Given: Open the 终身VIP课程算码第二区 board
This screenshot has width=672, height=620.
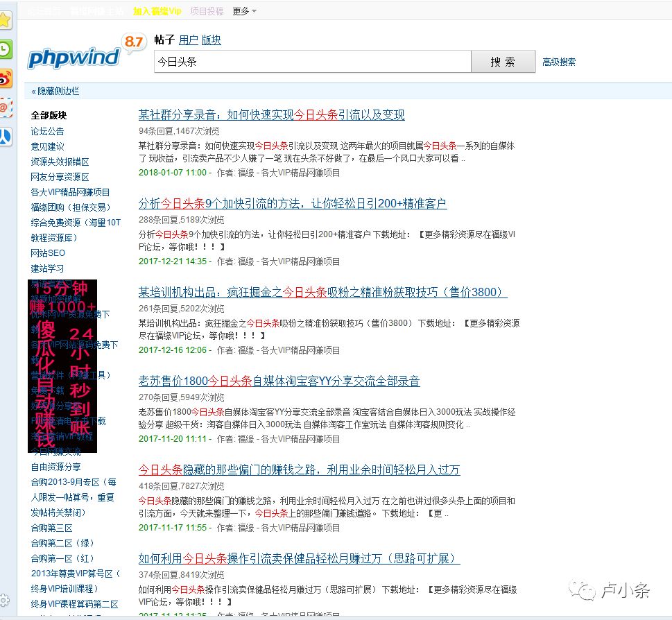Looking at the screenshot, I should tap(74, 604).
